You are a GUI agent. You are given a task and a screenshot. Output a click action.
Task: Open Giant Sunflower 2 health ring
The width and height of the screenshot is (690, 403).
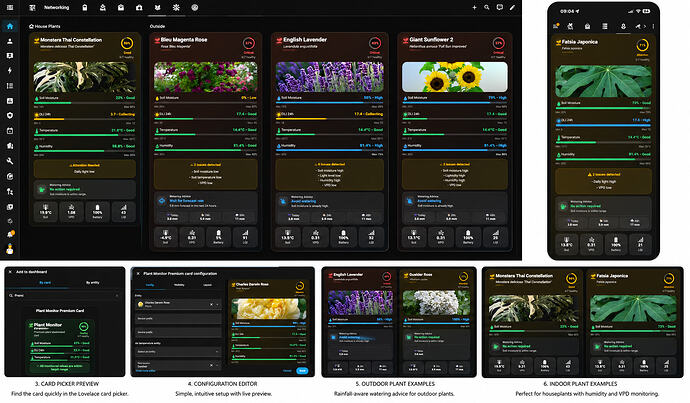coord(499,43)
